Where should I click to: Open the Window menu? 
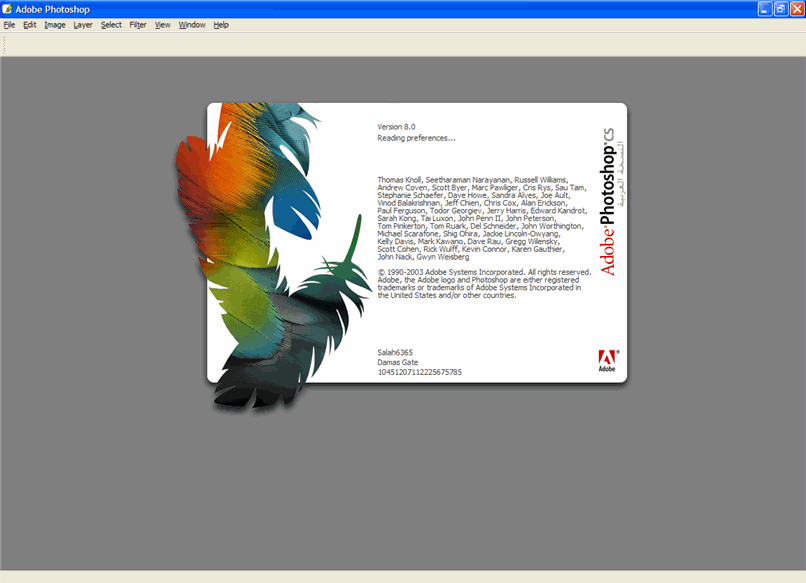click(x=192, y=25)
